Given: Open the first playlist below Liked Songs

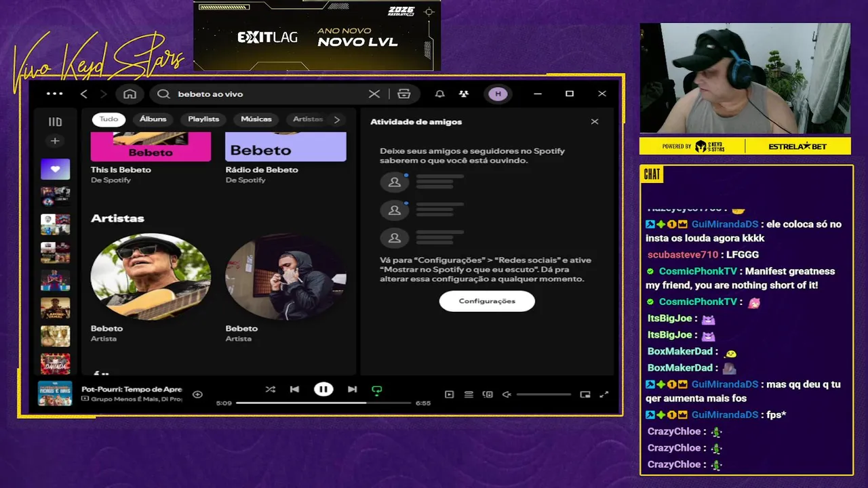Looking at the screenshot, I should click(x=55, y=197).
